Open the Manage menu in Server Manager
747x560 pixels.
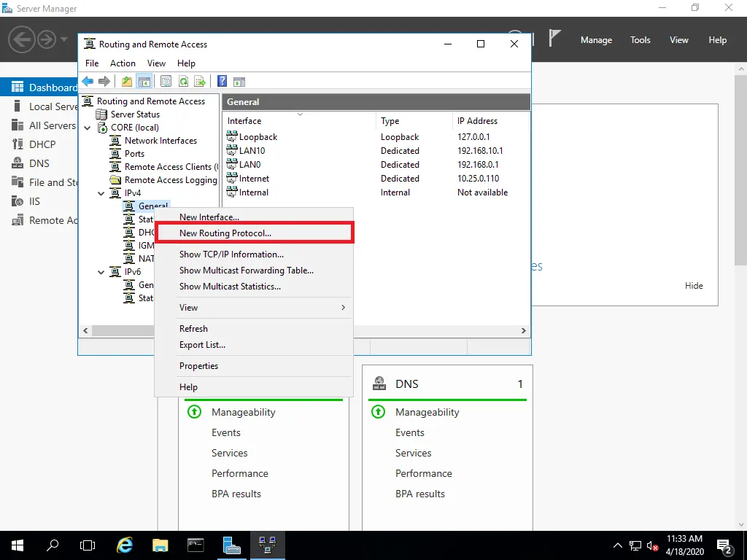[596, 40]
